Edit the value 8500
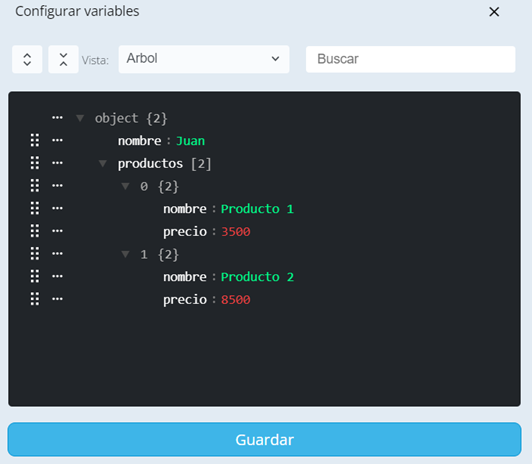Viewport: 532px width, 464px height. coord(236,300)
